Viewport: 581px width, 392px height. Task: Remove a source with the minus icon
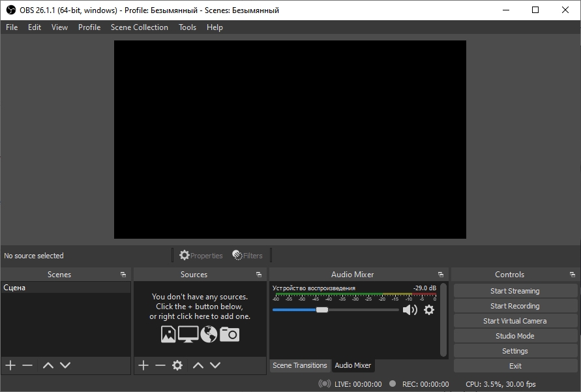160,365
